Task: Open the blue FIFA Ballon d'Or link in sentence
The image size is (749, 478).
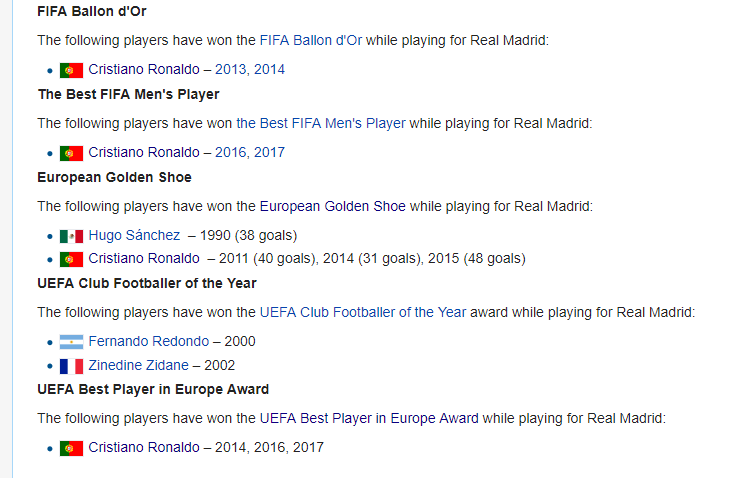Action: tap(310, 41)
